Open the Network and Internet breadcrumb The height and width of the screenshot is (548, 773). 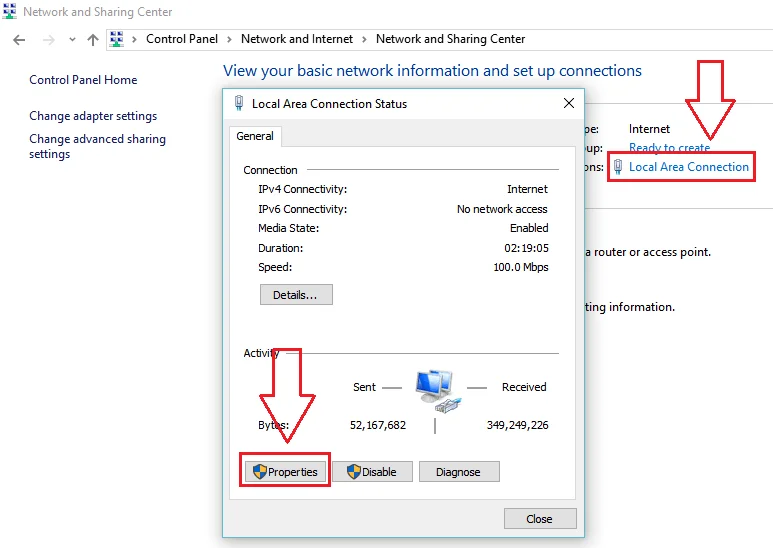(x=297, y=39)
